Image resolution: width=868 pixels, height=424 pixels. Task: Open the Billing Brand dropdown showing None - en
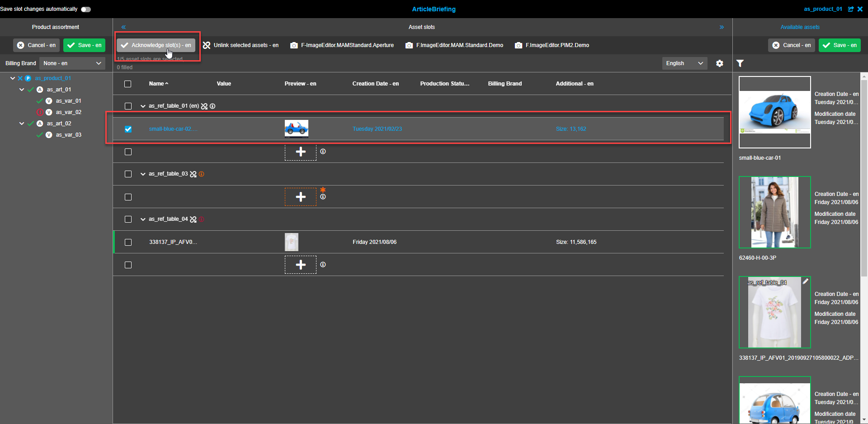click(72, 63)
